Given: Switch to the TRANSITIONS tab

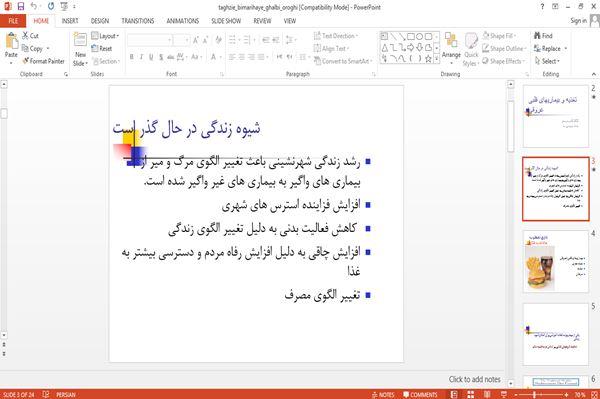Looking at the screenshot, I should pyautogui.click(x=138, y=21).
